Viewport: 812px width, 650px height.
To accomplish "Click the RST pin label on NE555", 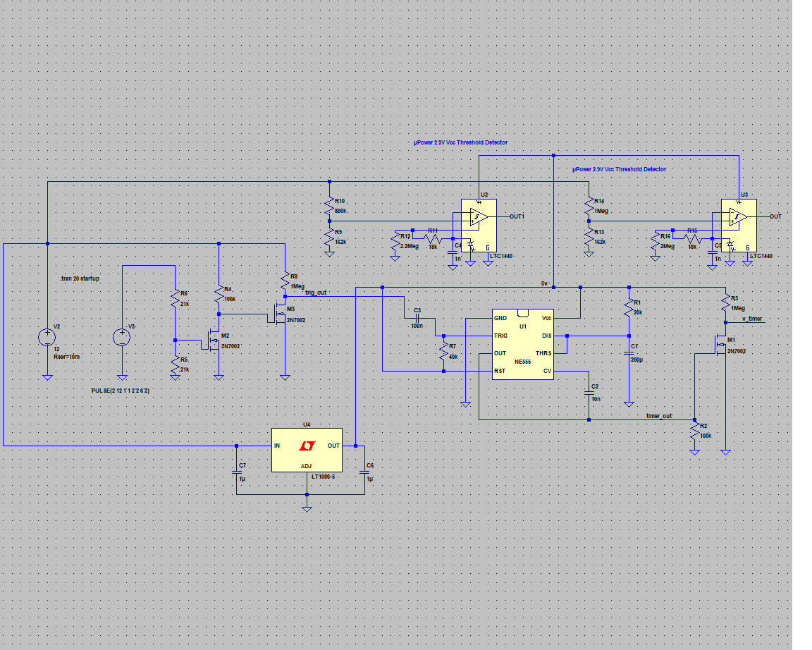I will [x=499, y=371].
